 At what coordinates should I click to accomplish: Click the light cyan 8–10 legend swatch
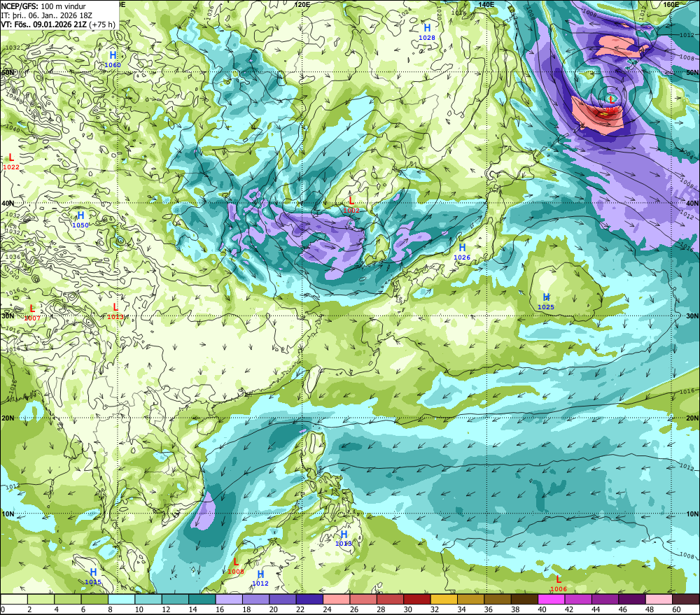pyautogui.click(x=121, y=599)
